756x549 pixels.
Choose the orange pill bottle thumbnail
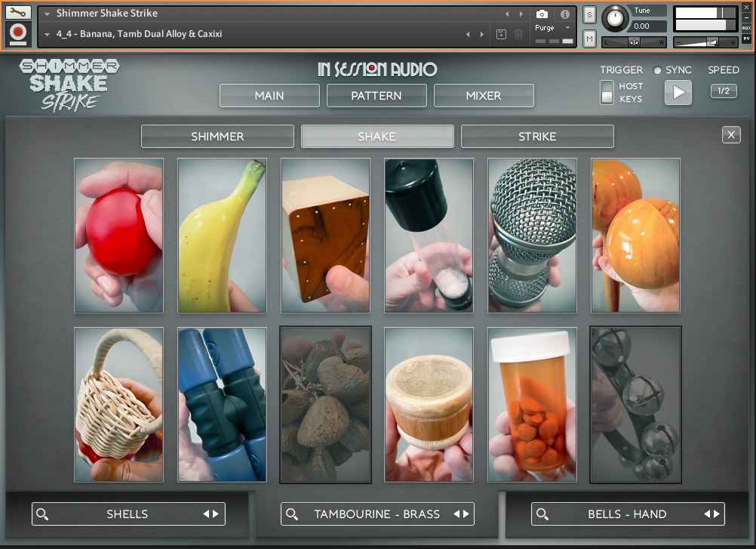(532, 405)
